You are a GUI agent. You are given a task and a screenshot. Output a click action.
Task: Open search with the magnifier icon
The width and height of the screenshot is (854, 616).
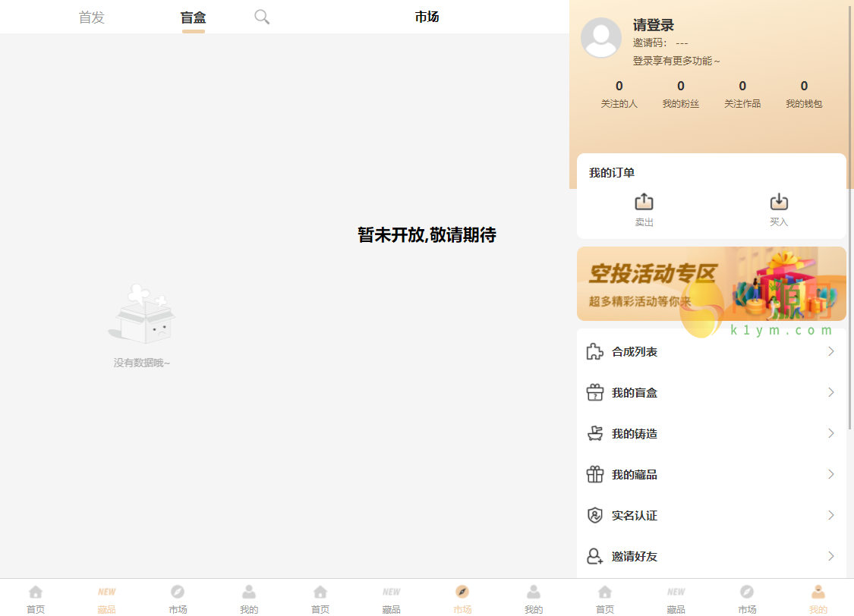262,17
